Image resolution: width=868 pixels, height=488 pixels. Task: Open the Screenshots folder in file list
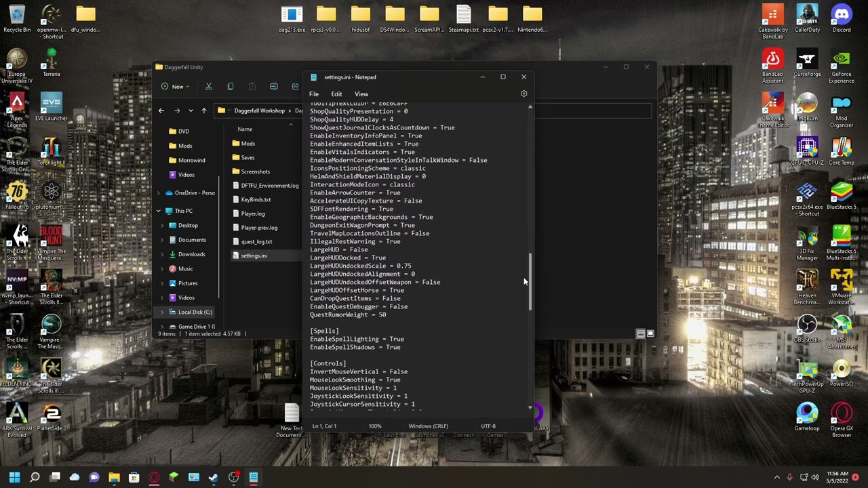256,171
